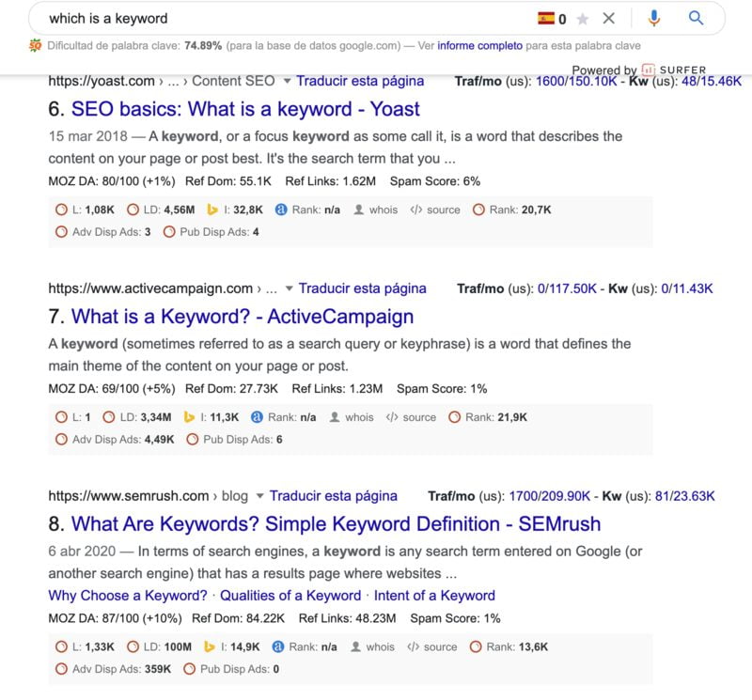
Task: Click the Rank 20,7K Semrush icon
Action: (478, 210)
